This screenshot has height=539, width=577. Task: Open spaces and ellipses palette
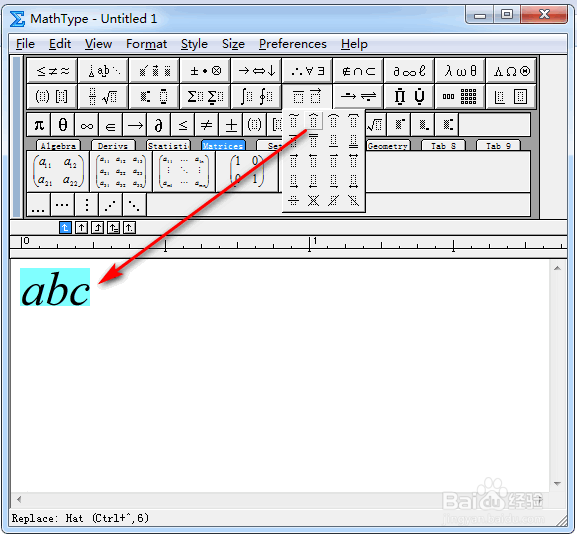[x=103, y=70]
